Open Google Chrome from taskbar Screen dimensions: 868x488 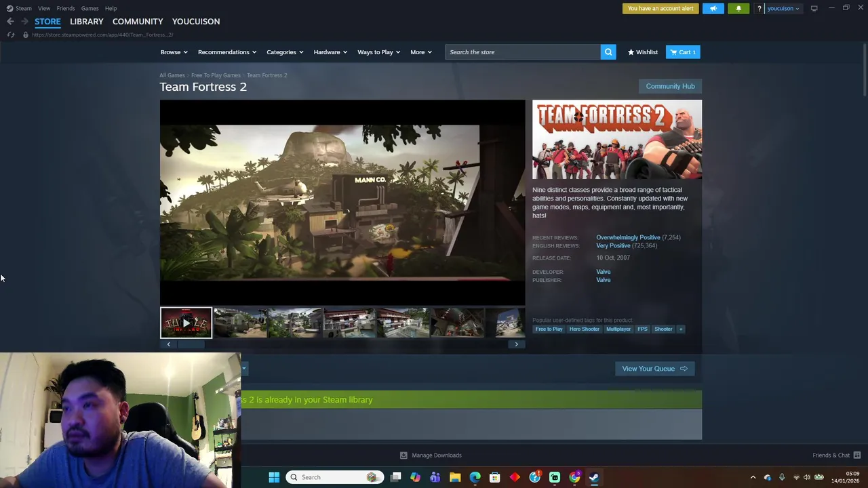coord(574,477)
